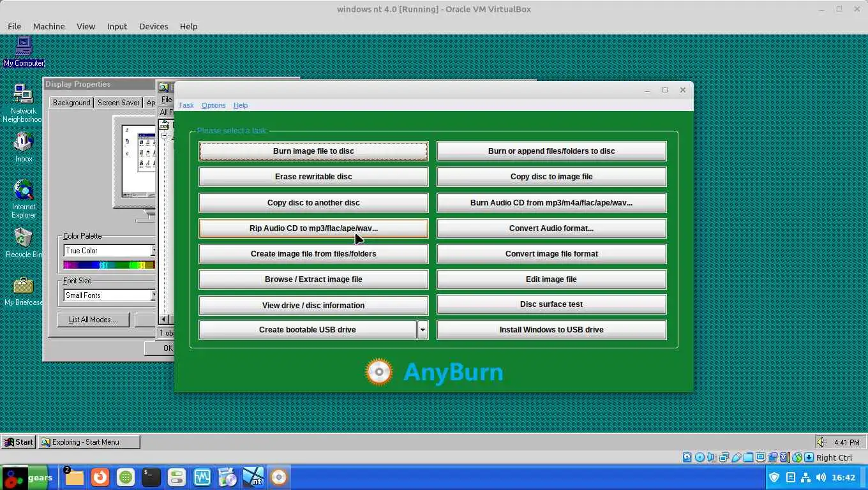The image size is (868, 490).
Task: Open host network tray icon
Action: (x=805, y=477)
